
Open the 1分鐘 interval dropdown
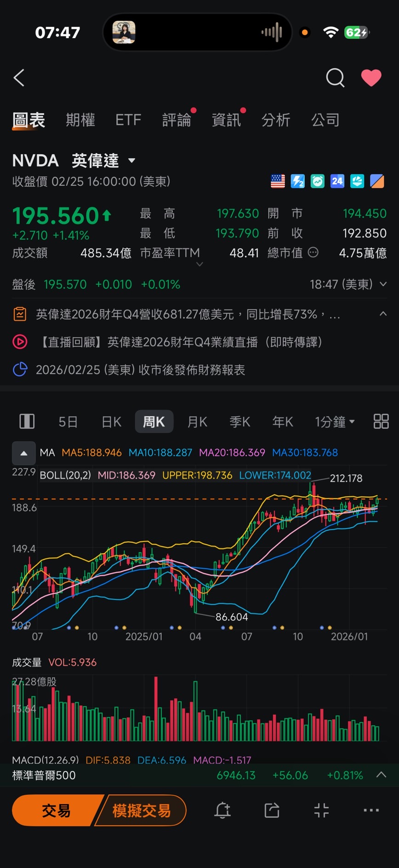click(x=335, y=421)
